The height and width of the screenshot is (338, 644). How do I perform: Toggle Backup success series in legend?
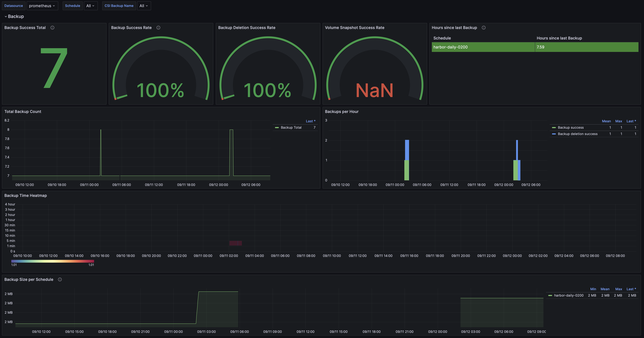[x=570, y=128]
